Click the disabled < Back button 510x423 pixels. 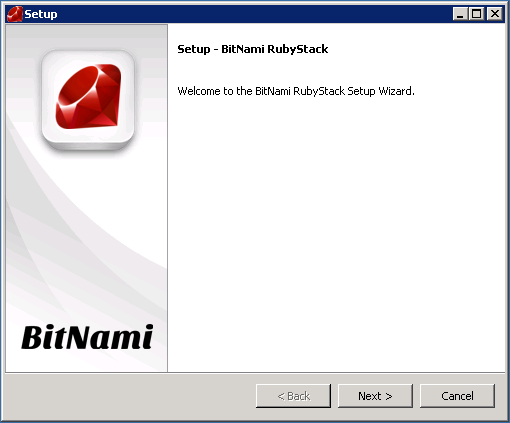pyautogui.click(x=293, y=396)
